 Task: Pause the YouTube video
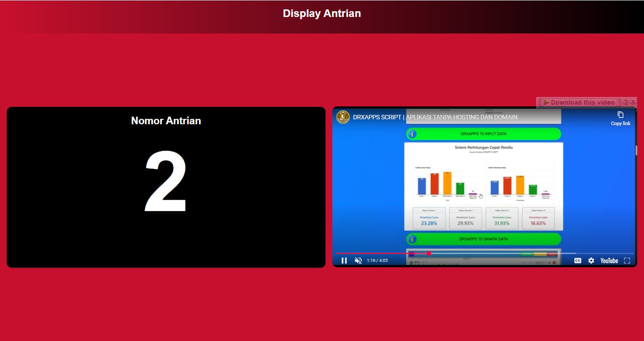coord(344,261)
